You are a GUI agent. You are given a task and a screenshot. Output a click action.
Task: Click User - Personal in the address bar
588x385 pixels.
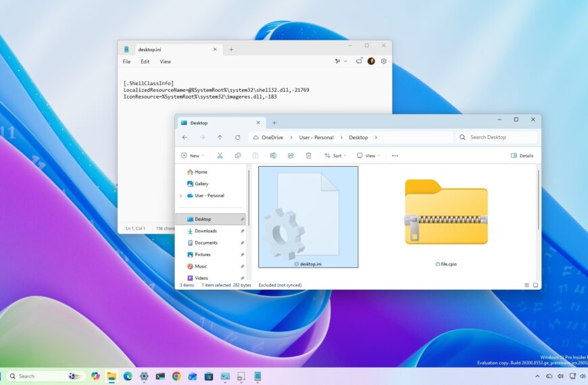click(316, 138)
